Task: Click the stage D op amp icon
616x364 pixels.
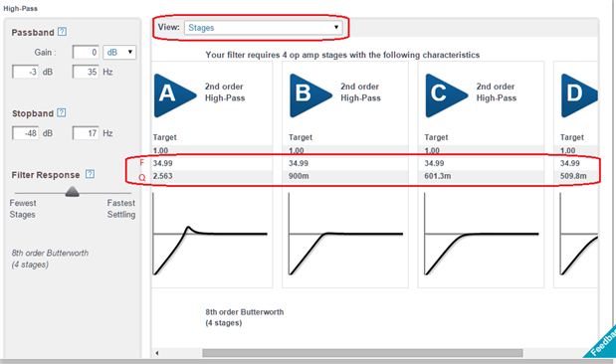Action: (579, 95)
